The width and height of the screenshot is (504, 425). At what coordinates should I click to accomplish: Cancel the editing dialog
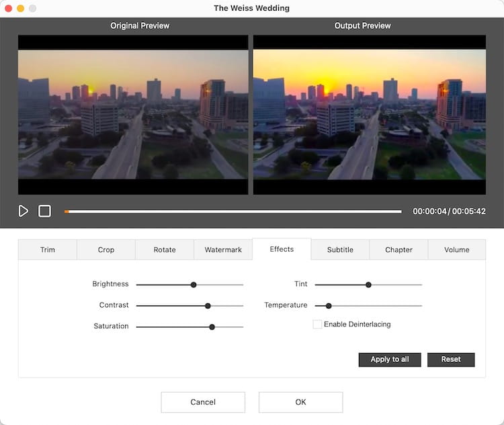(203, 402)
